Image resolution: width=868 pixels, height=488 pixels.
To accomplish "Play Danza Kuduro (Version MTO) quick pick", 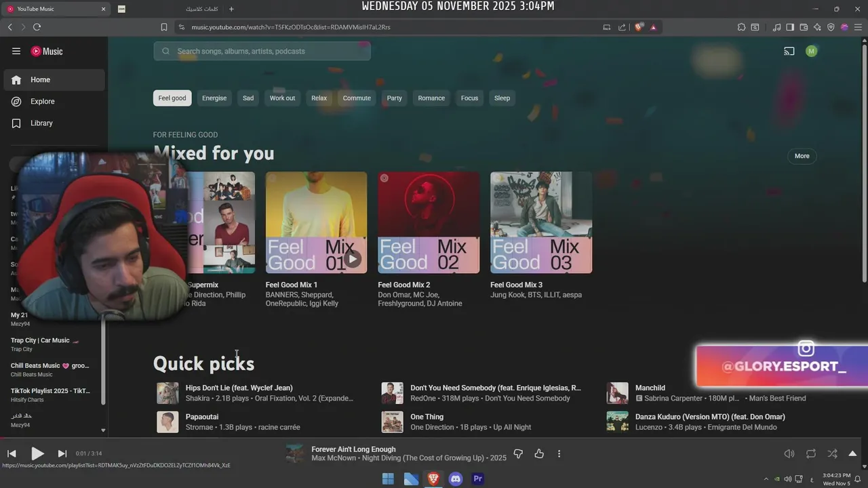I will [x=710, y=417].
